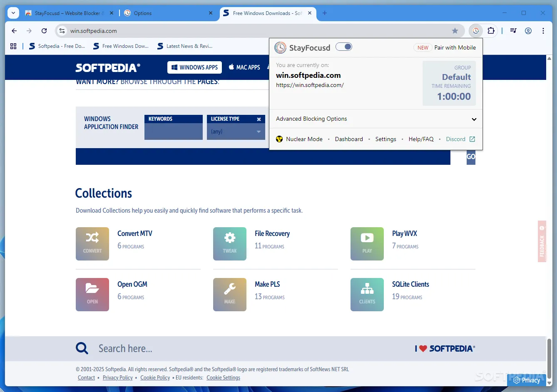Reload the current page
This screenshot has width=557, height=392.
point(44,31)
